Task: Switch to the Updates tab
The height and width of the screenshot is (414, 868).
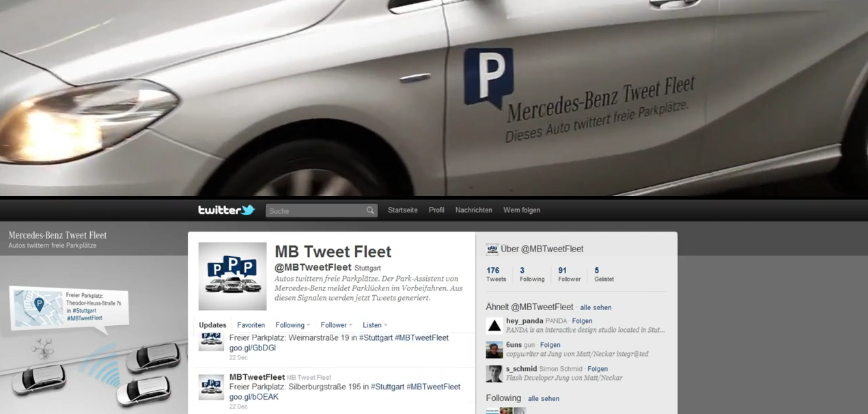Action: pos(212,325)
